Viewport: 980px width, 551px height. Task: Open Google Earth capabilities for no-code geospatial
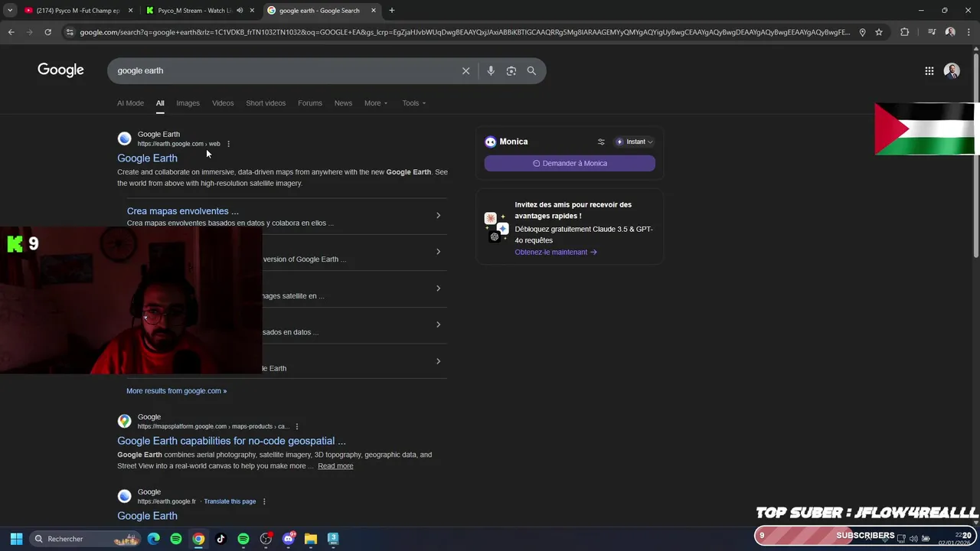click(x=231, y=441)
